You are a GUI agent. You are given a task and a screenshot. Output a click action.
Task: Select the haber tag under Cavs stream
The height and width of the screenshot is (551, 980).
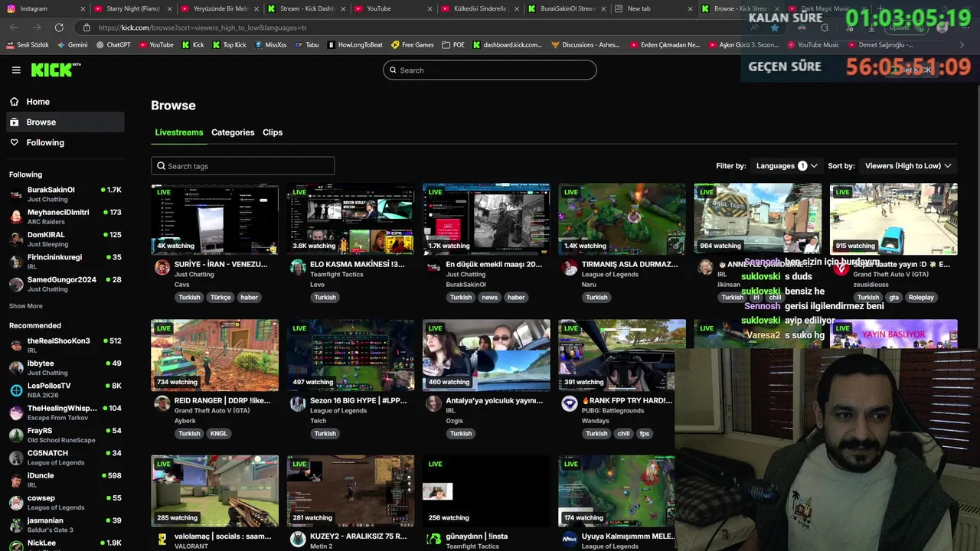[x=250, y=297]
